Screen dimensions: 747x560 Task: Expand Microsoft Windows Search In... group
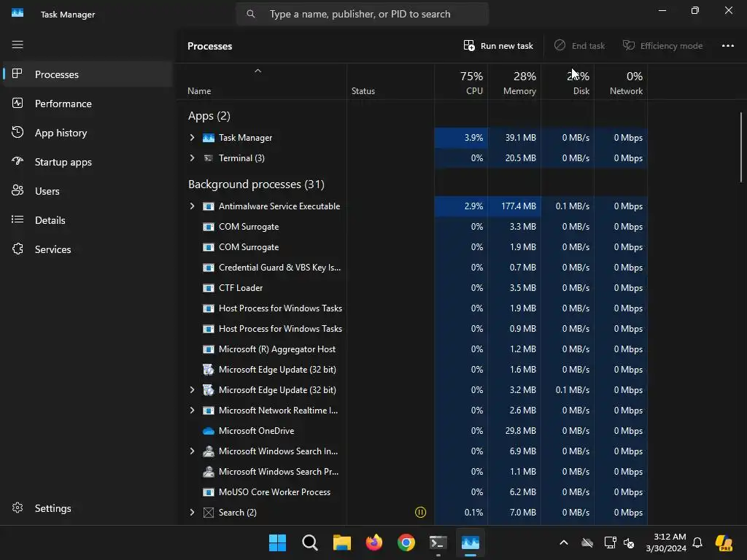click(x=192, y=451)
